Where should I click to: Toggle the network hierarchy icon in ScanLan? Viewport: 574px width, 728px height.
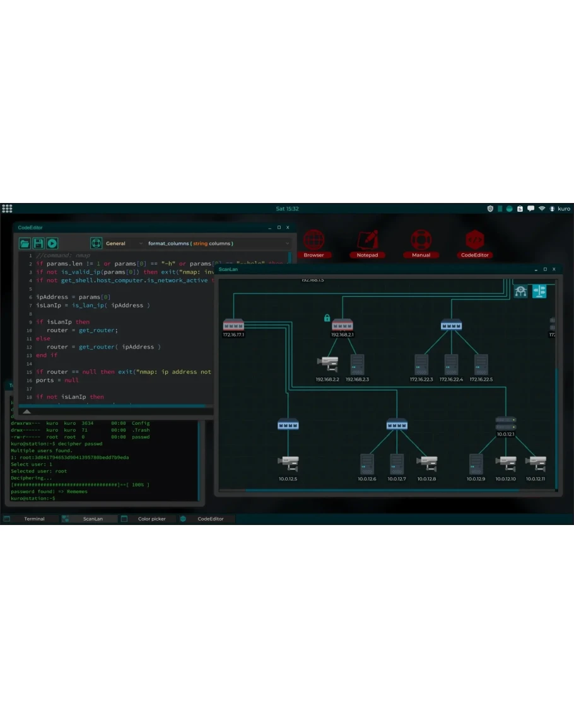[x=520, y=291]
